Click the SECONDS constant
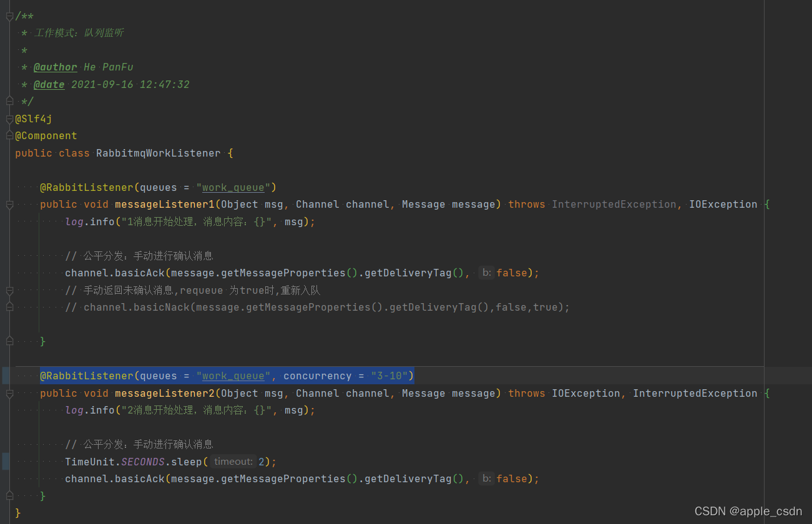The width and height of the screenshot is (812, 524). click(143, 462)
